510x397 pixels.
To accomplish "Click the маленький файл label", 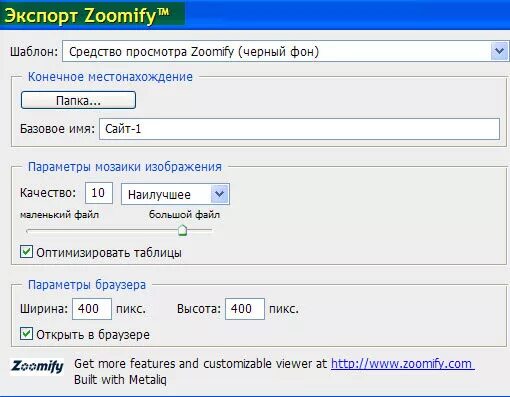I will (59, 215).
